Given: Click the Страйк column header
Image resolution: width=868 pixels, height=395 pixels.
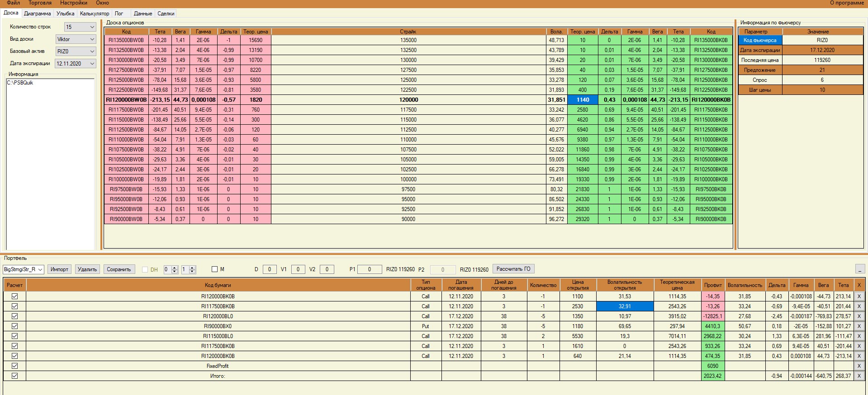Looking at the screenshot, I should (x=408, y=32).
